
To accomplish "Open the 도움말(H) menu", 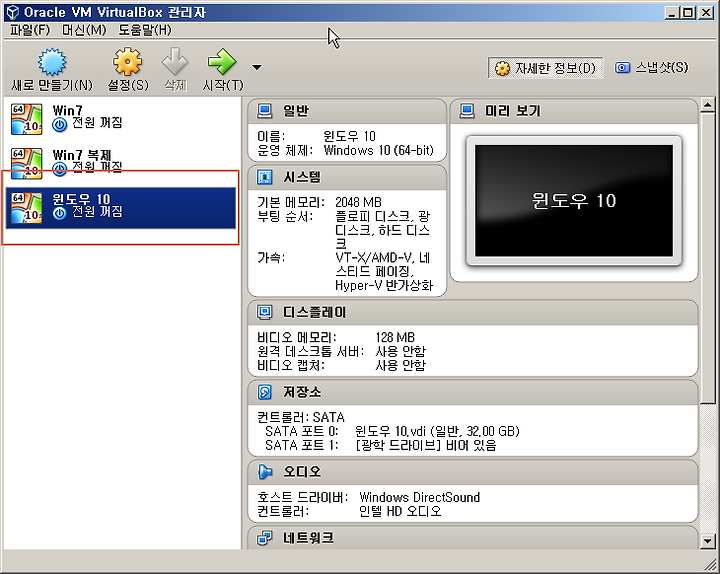I will 145,30.
